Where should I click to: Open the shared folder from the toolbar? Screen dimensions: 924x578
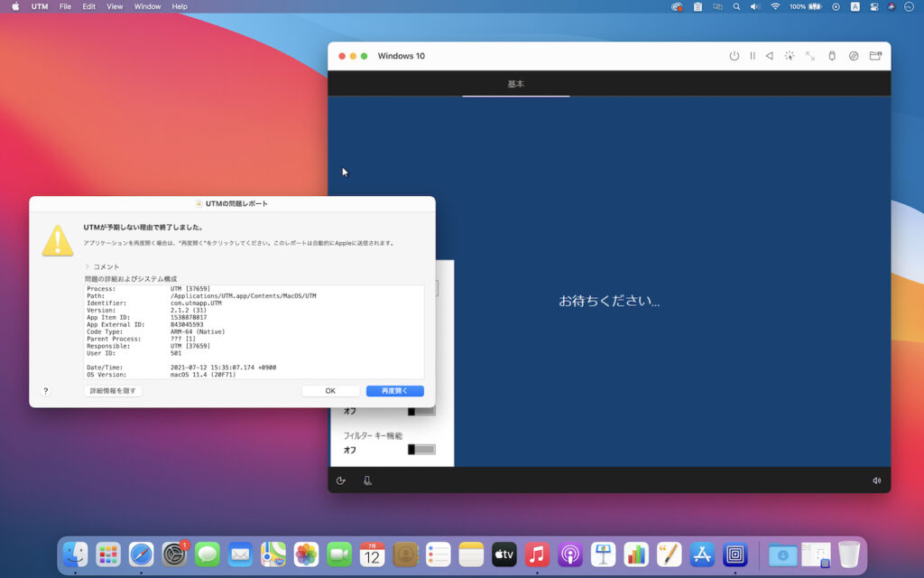pos(875,55)
